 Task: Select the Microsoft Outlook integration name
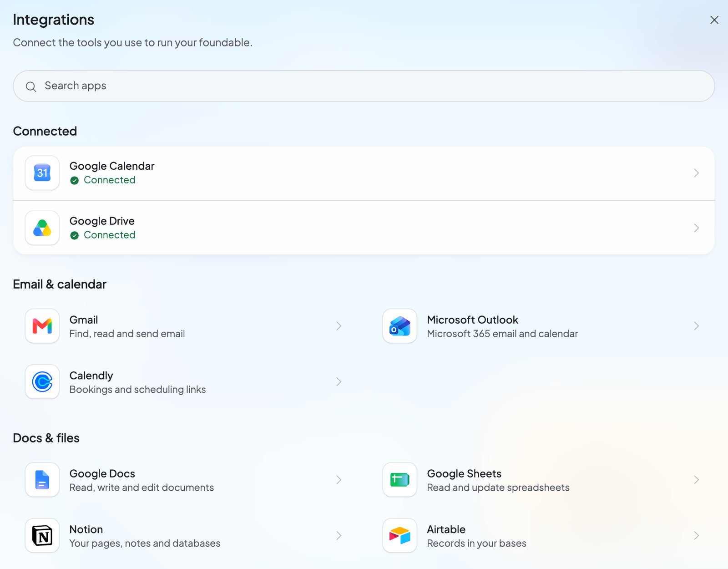473,320
